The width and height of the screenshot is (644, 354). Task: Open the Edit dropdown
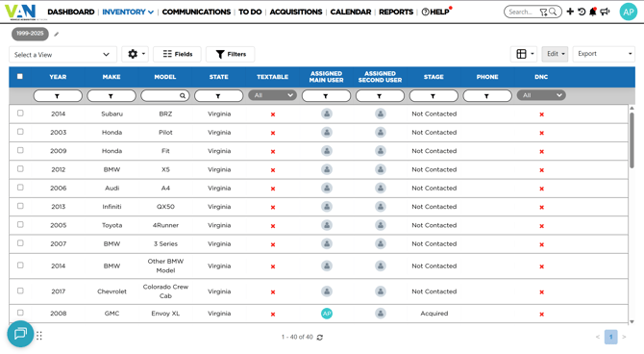tap(555, 54)
